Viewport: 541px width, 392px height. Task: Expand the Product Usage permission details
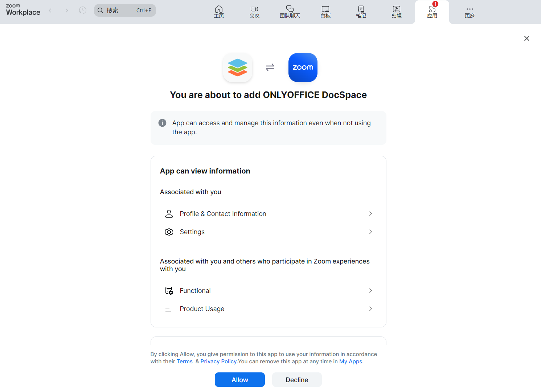click(x=370, y=309)
